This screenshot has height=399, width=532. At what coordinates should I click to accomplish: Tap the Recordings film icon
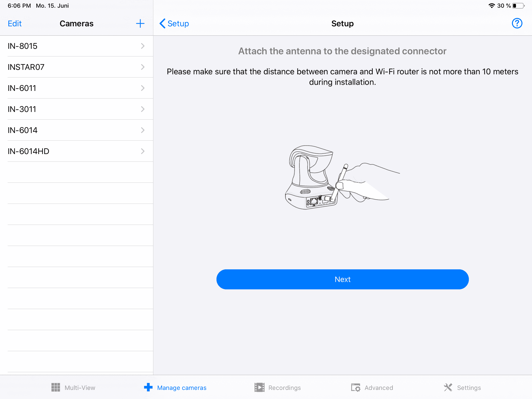[259, 387]
